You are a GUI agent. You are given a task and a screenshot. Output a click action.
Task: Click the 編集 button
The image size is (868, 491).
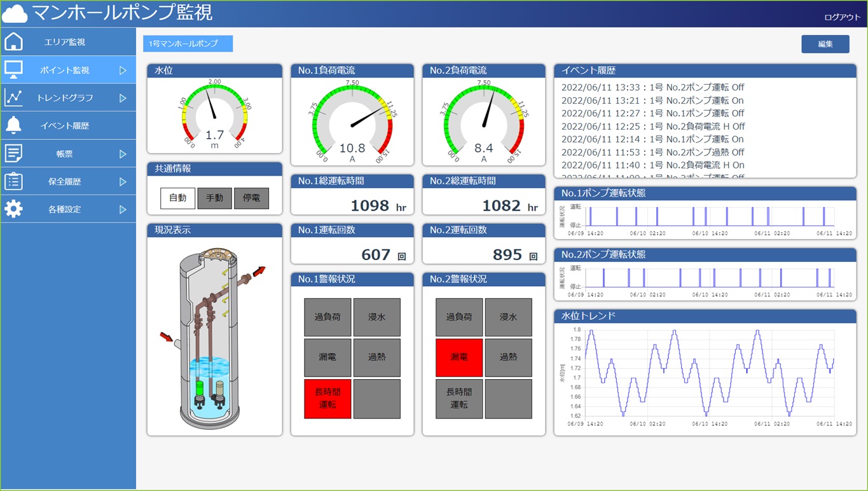tap(825, 44)
